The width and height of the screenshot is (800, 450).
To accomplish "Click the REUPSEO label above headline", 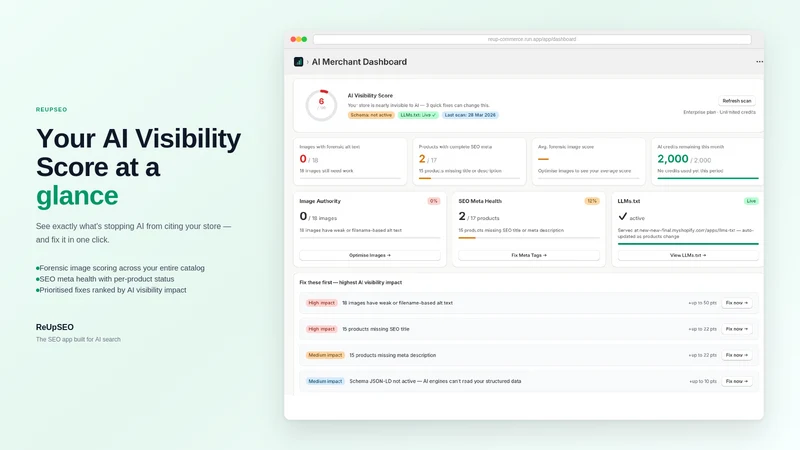I will pos(52,110).
